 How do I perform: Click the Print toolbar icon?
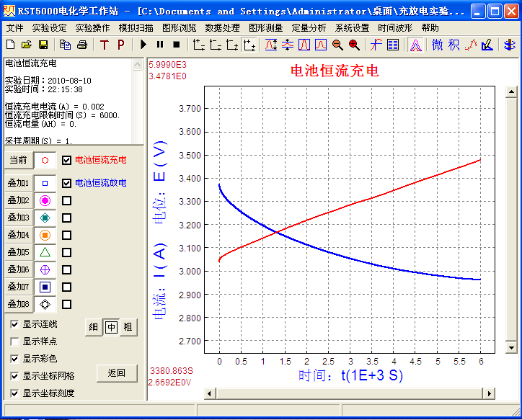[82, 45]
